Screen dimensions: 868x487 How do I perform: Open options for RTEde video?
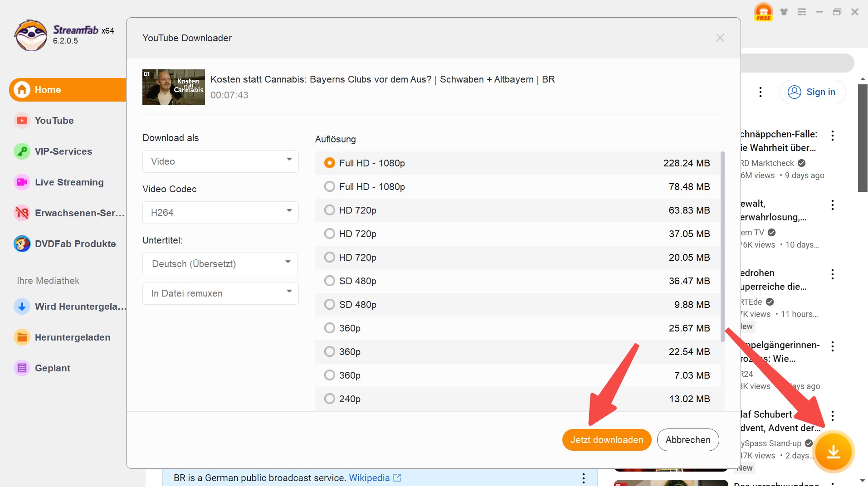(x=833, y=274)
